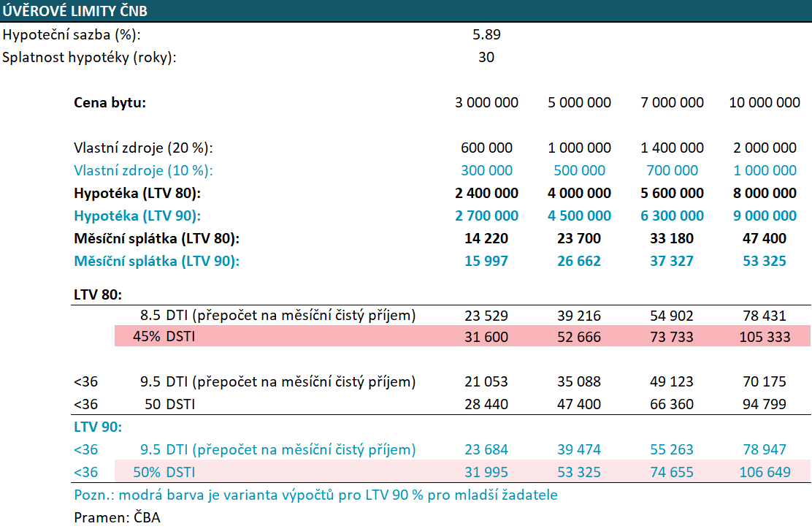Select the blue own funds value 500 000
The image size is (812, 529).
[579, 170]
